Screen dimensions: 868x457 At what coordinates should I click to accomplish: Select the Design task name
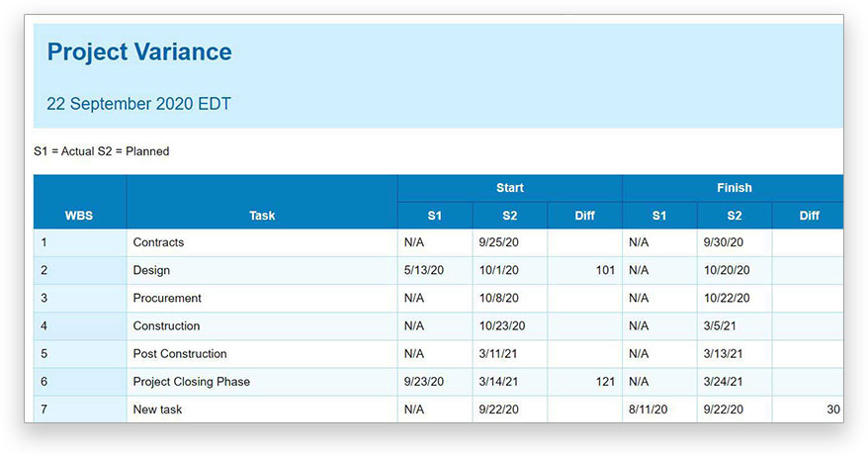point(151,270)
